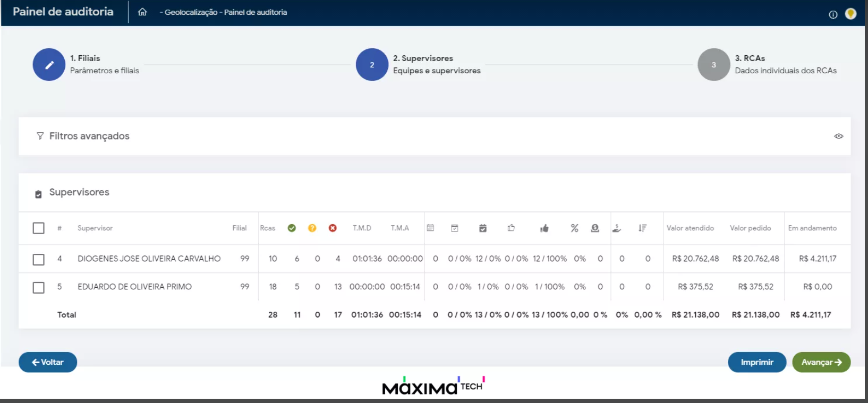Click the outlined thumbs-up column icon

pyautogui.click(x=511, y=228)
